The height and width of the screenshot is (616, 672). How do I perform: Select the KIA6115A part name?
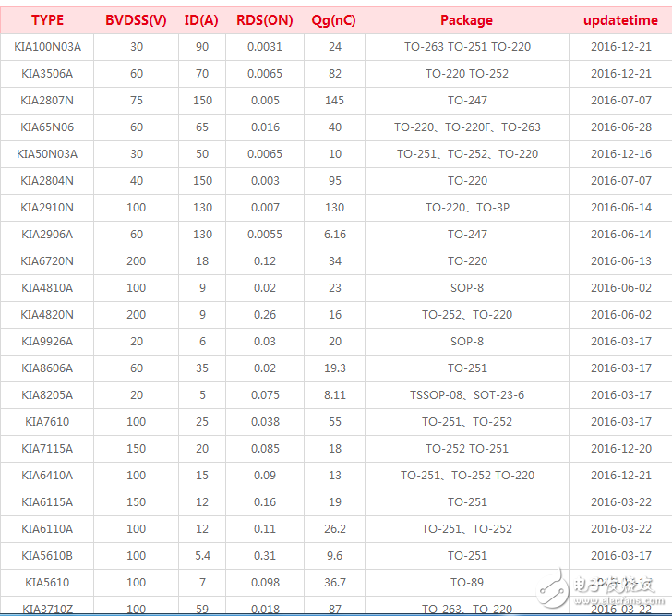pos(47,502)
